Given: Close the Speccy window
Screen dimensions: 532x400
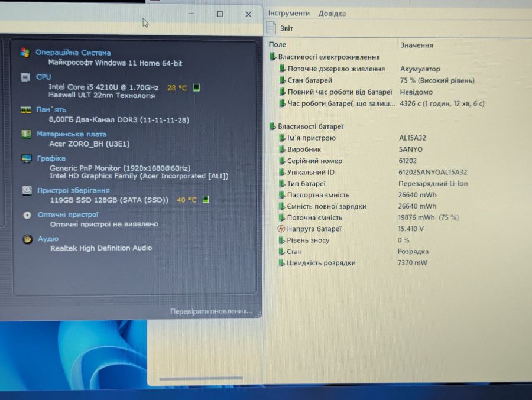Looking at the screenshot, I should (x=248, y=14).
